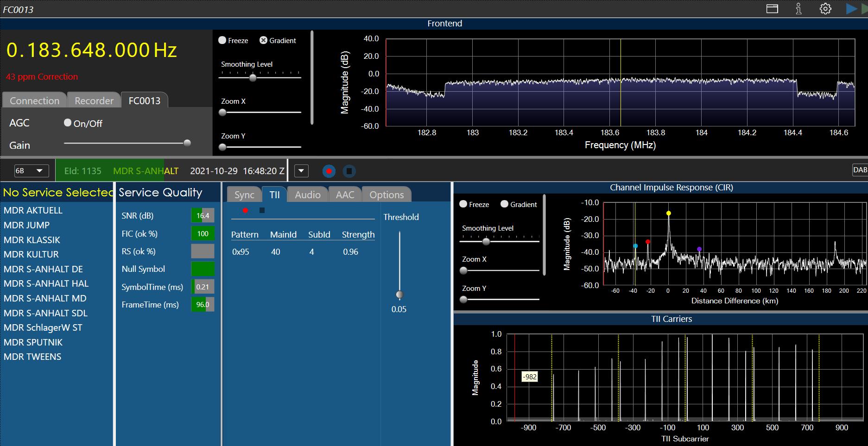The height and width of the screenshot is (446, 868).
Task: Click the red marker in CIR plot
Action: click(x=648, y=242)
